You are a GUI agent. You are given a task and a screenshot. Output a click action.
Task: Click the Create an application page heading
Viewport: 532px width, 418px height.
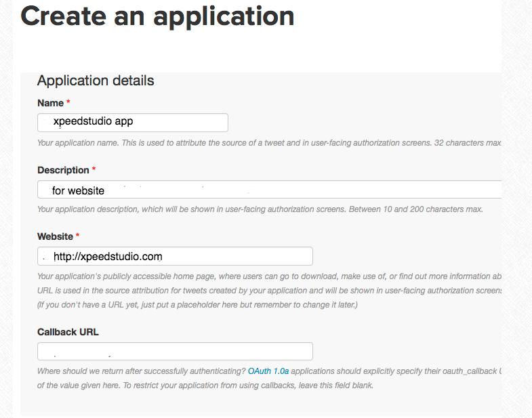tap(157, 16)
